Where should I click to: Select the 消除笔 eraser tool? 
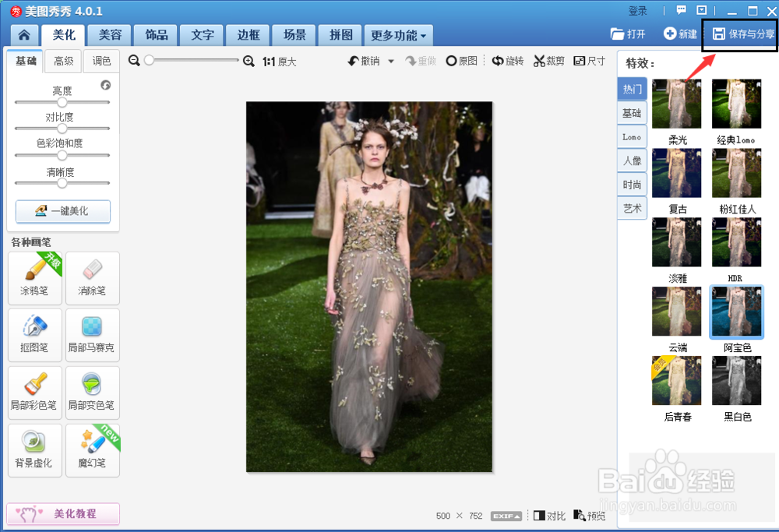93,278
